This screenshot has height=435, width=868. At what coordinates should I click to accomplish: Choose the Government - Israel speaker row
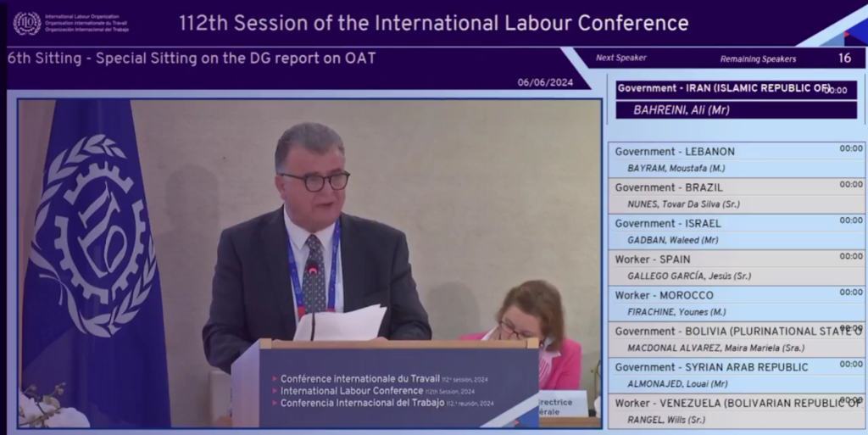pos(736,231)
